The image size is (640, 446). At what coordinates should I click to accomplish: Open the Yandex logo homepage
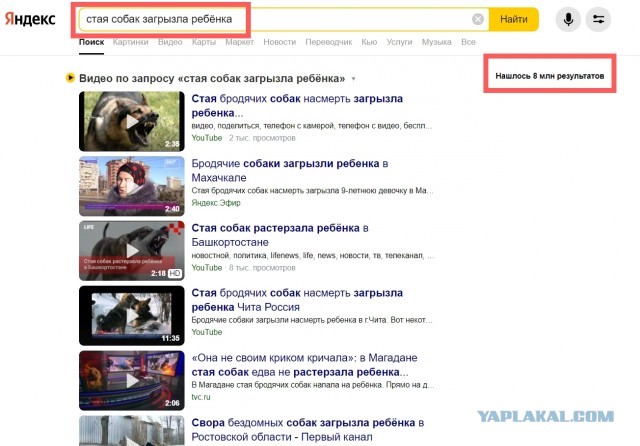click(x=30, y=19)
